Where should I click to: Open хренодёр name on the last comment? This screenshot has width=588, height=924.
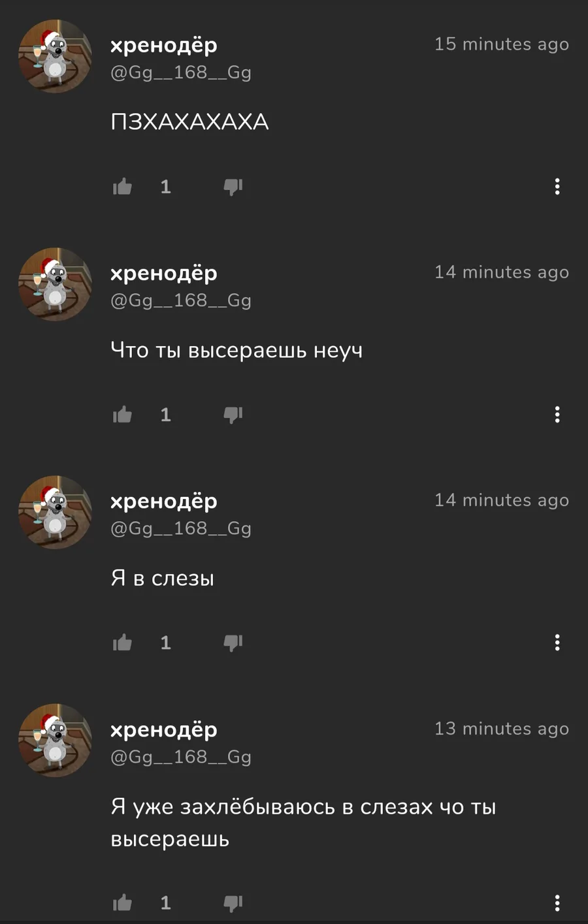click(164, 729)
